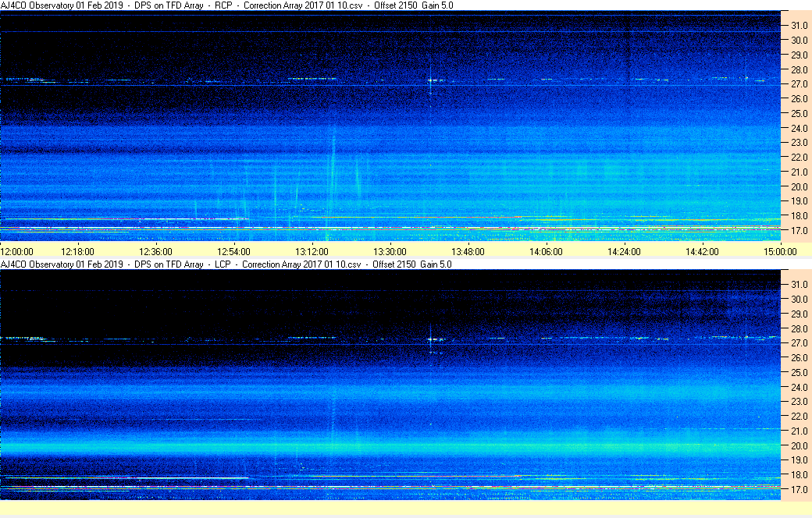Image resolution: width=812 pixels, height=518 pixels.
Task: Click the 30.0 frequency label on RCP axis
Action: 799,40
